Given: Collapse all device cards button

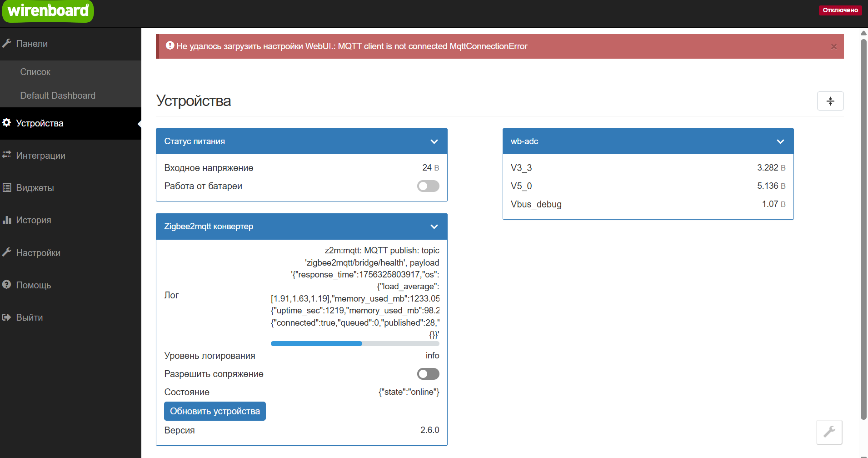Looking at the screenshot, I should (x=830, y=101).
